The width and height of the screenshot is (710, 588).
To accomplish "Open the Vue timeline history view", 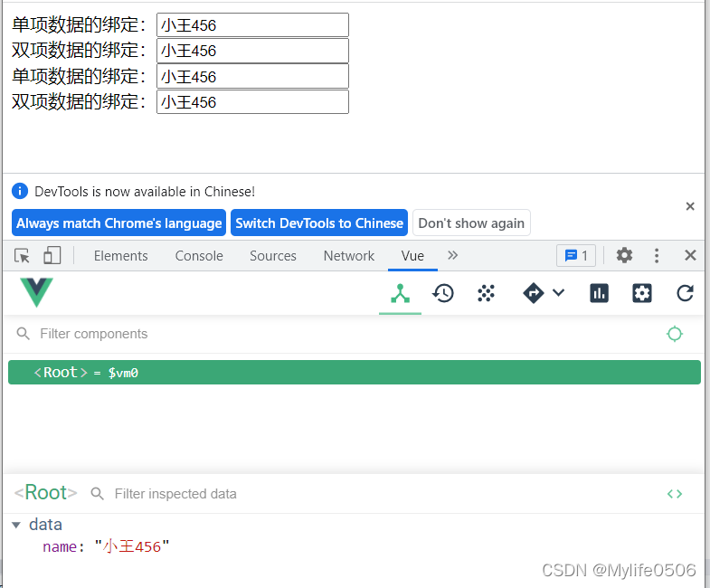I will [x=443, y=293].
